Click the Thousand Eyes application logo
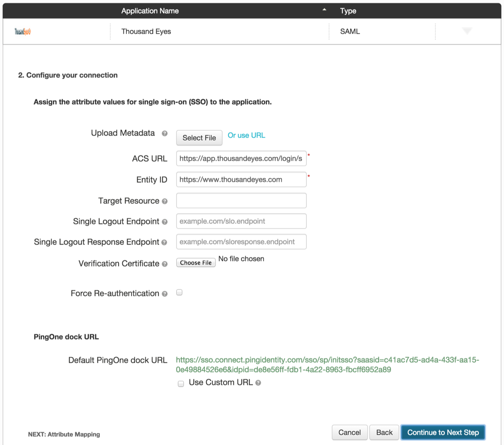This screenshot has height=445, width=504. tap(23, 32)
